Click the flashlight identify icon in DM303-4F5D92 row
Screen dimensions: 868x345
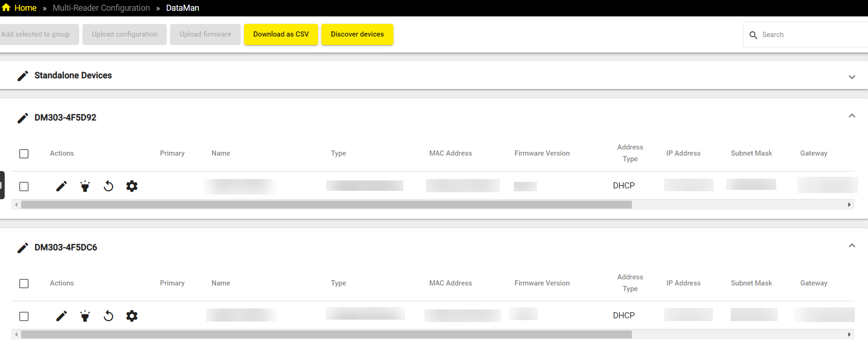click(x=85, y=186)
